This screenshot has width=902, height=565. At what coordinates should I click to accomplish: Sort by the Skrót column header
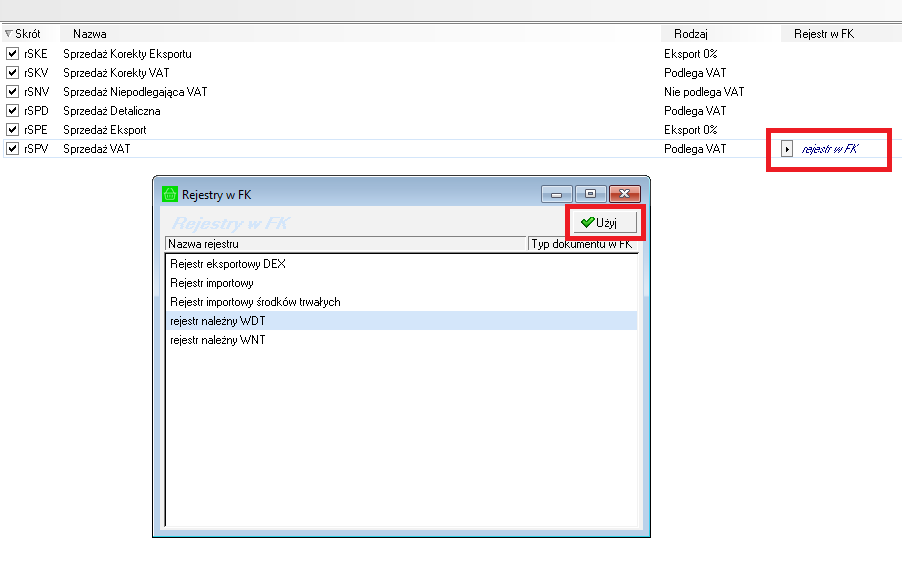(x=28, y=34)
